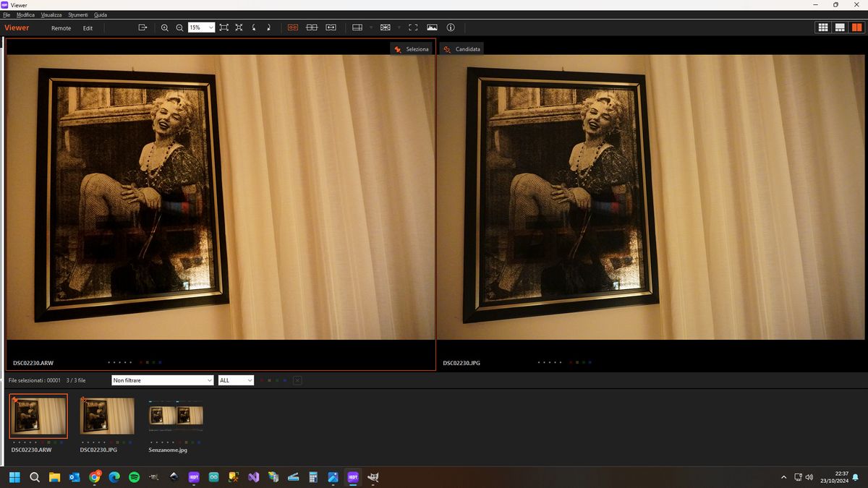Rotate image right with clockwise arrow
The image size is (868, 488).
(268, 27)
